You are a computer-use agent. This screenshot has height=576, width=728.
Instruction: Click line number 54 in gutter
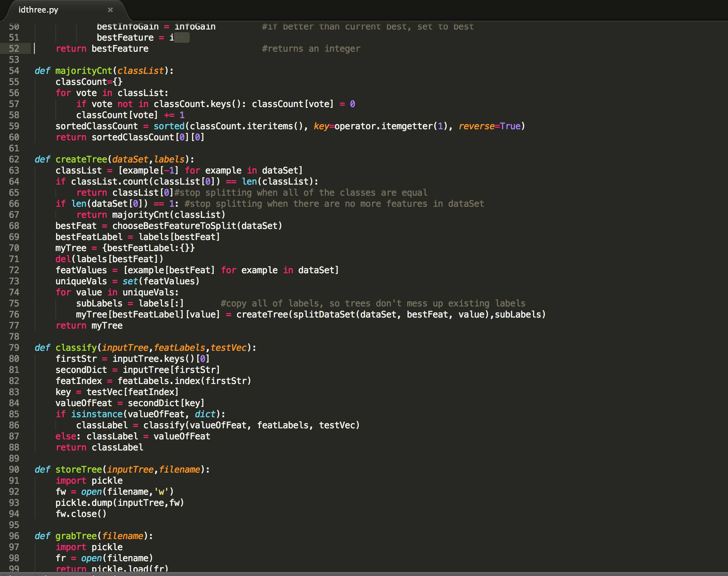14,71
